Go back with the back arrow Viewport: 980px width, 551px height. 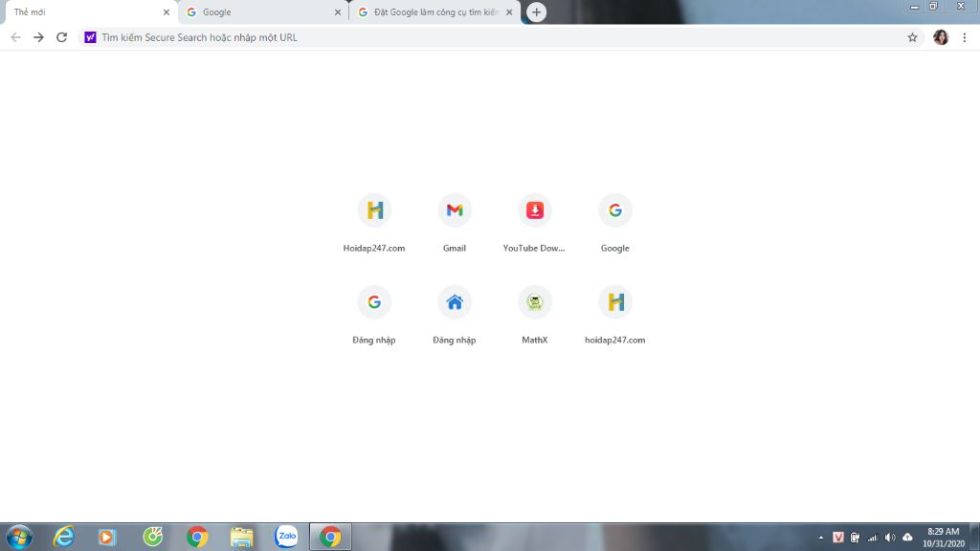click(15, 37)
